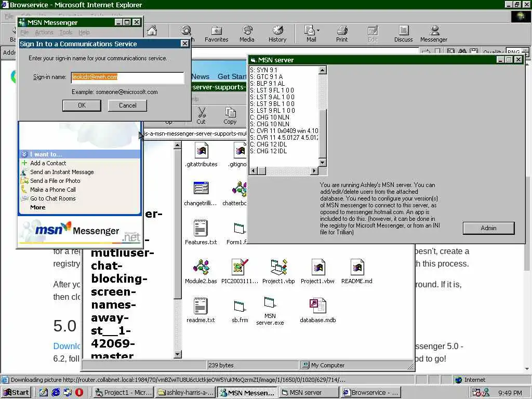Switch to Project1 taskbar button
The width and height of the screenshot is (532, 399).
click(124, 393)
